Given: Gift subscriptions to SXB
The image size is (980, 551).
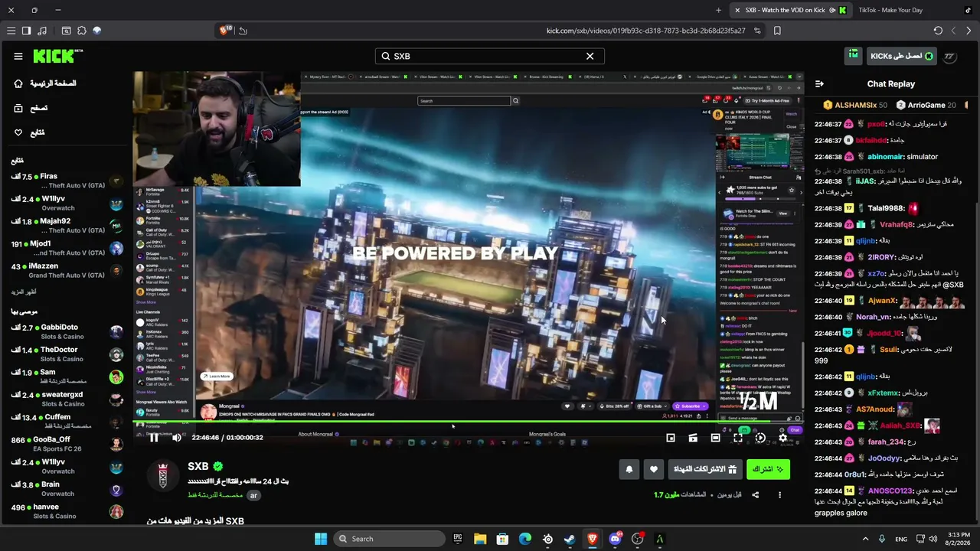Looking at the screenshot, I should (705, 469).
